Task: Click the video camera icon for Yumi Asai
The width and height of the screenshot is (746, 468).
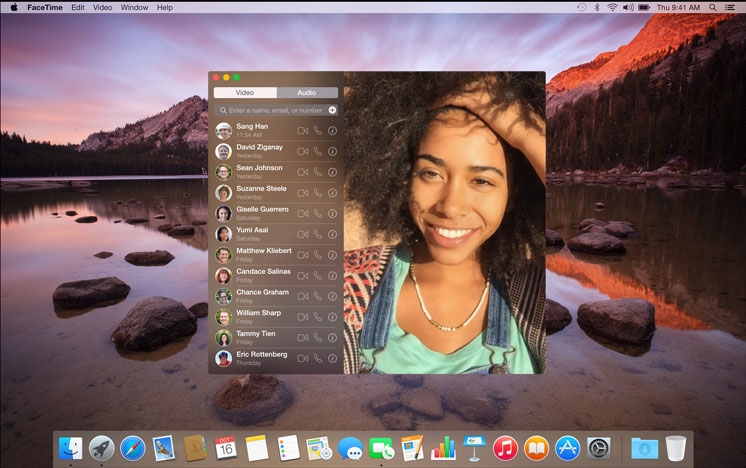Action: tap(302, 234)
